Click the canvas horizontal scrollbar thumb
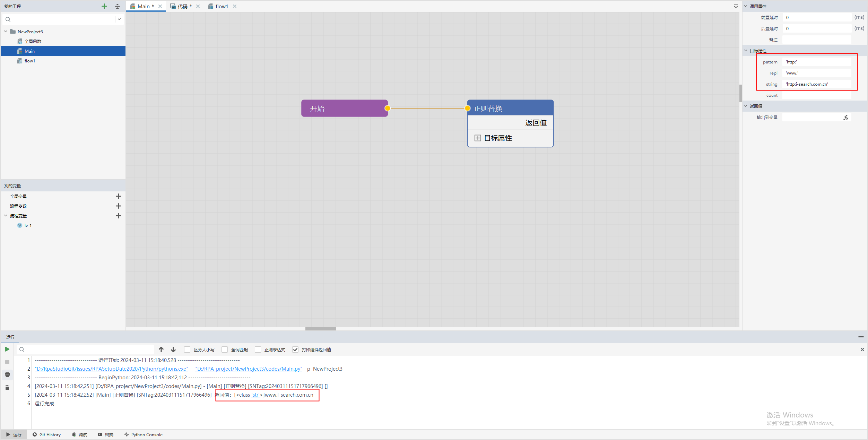This screenshot has height=440, width=868. 321,329
